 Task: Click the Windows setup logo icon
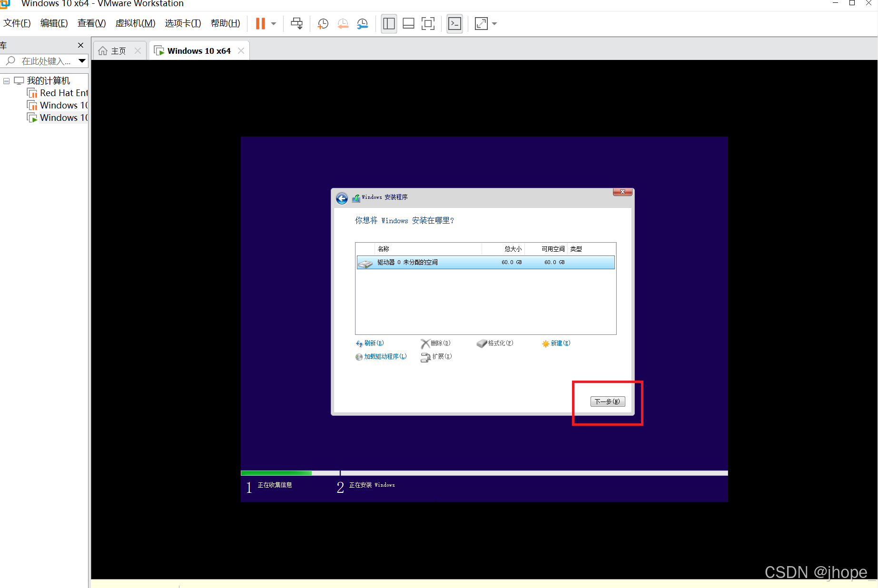pos(356,197)
